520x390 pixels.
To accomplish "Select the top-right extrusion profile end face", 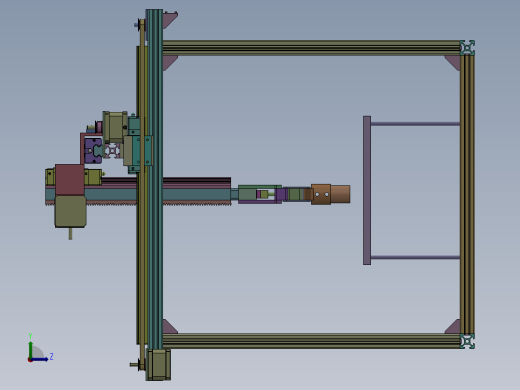I will (x=467, y=48).
